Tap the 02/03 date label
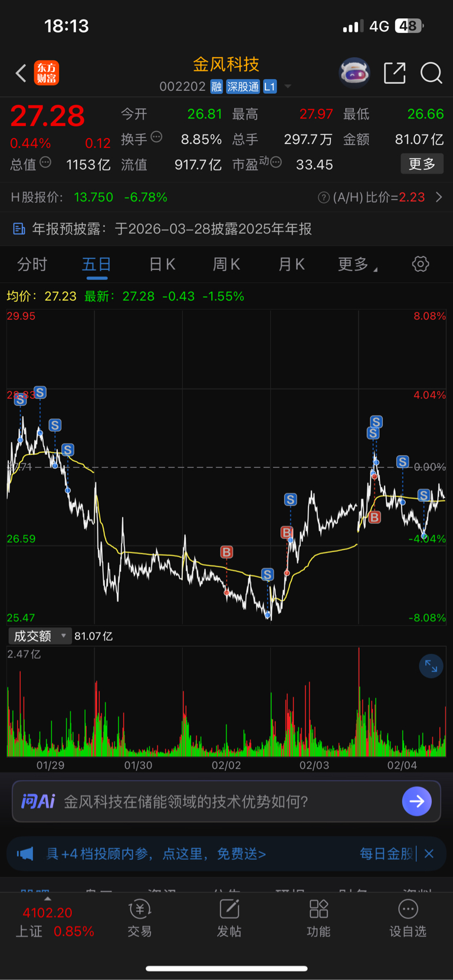Screen dimensions: 453x980 click(x=314, y=765)
